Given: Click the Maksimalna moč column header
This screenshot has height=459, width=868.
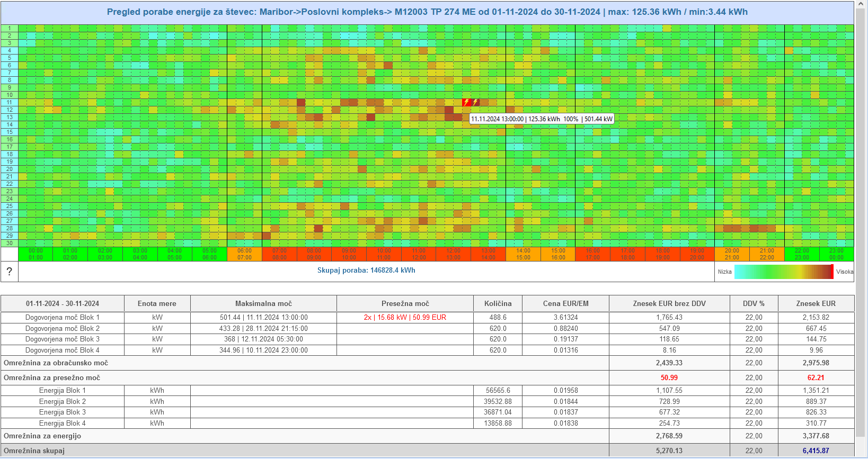Looking at the screenshot, I should point(263,303).
